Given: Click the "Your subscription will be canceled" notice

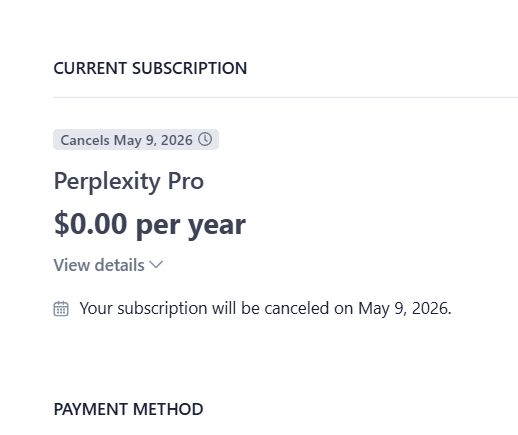Looking at the screenshot, I should 265,308.
